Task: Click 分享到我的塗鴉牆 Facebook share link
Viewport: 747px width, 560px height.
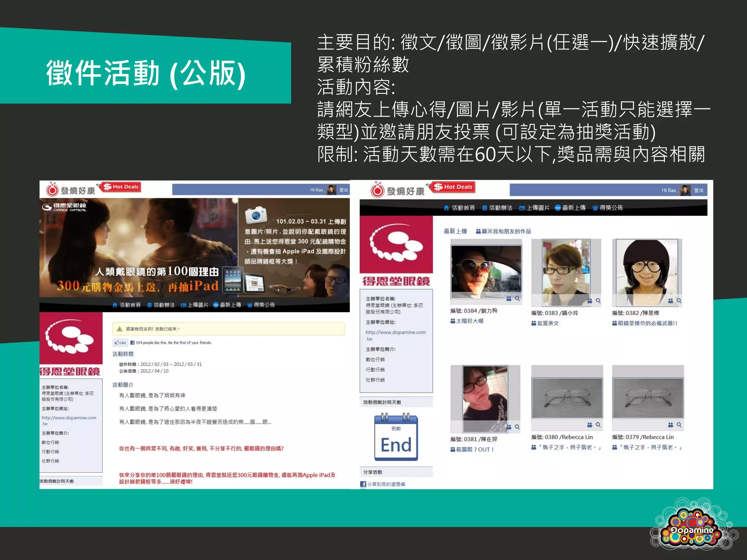Action: (x=383, y=484)
